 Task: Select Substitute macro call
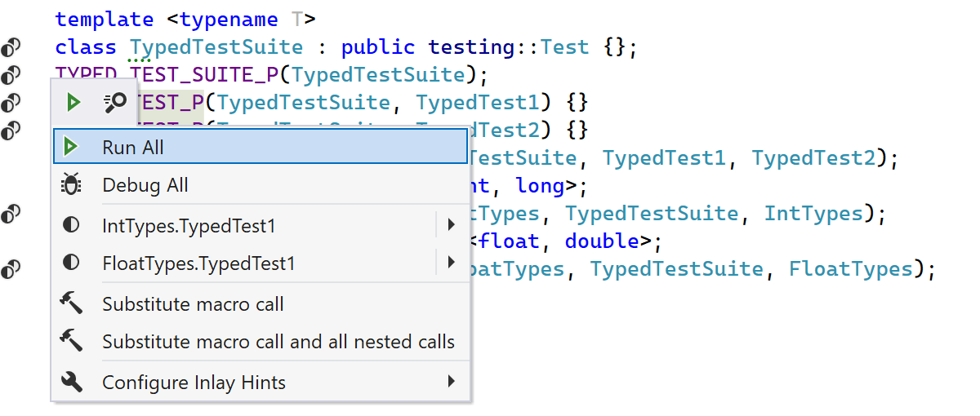(x=193, y=304)
